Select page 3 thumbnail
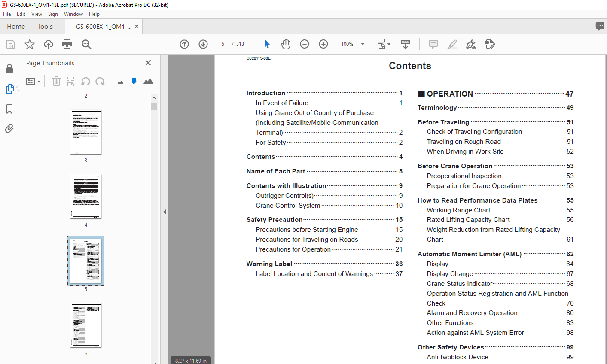Viewport: 607px width, 364px height. tap(86, 133)
